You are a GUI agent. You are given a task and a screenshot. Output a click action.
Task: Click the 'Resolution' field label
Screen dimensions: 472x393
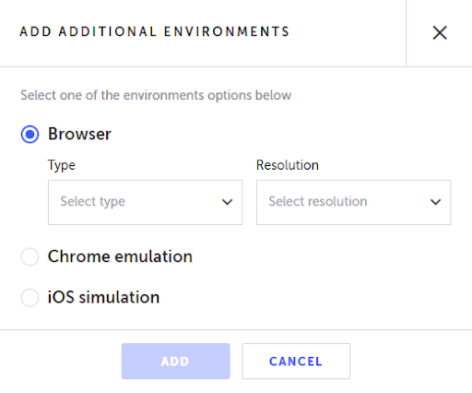[287, 165]
